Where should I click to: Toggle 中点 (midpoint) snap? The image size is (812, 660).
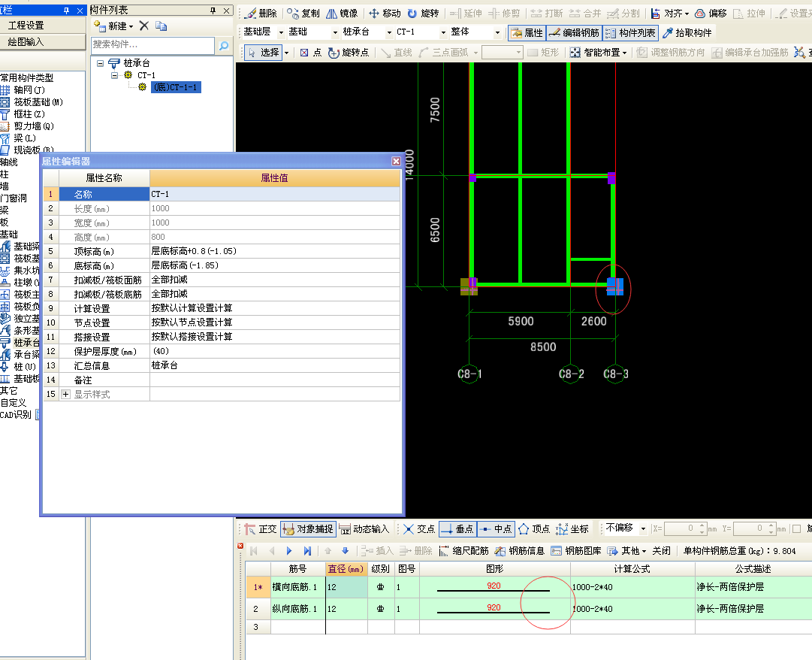pyautogui.click(x=496, y=529)
